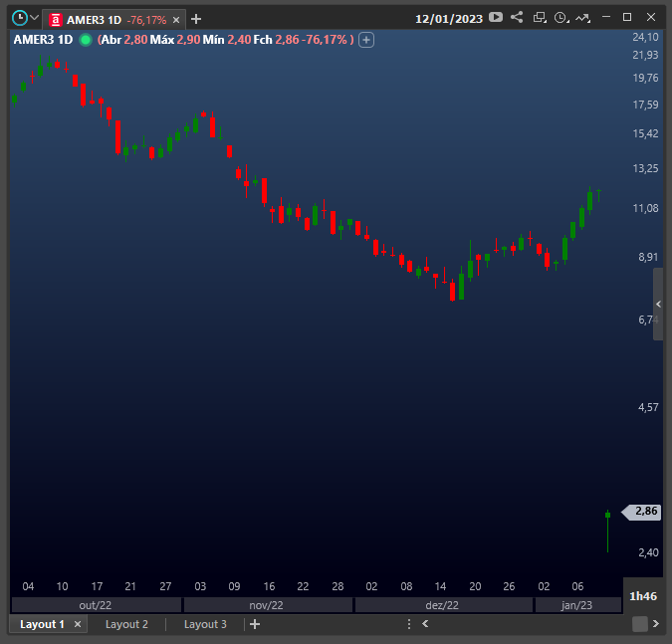
Task: Switch to Layout 2 tab
Action: point(126,624)
